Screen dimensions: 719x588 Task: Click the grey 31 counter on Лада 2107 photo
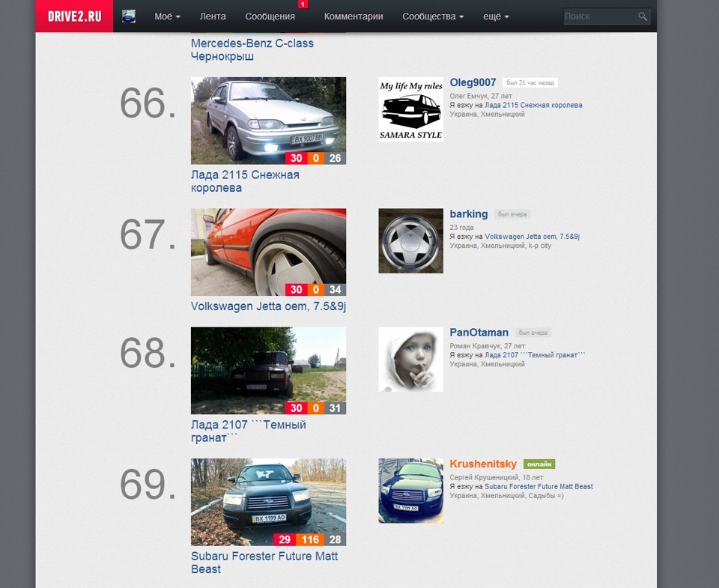pos(336,408)
